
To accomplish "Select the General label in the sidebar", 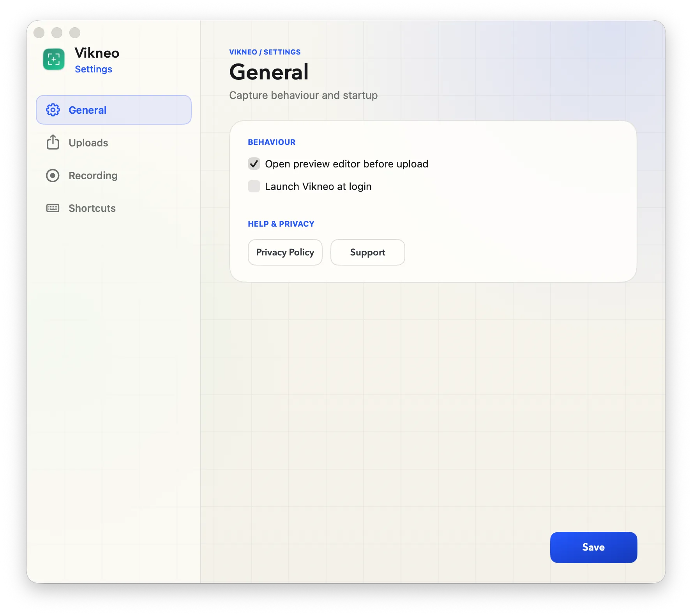I will click(88, 110).
